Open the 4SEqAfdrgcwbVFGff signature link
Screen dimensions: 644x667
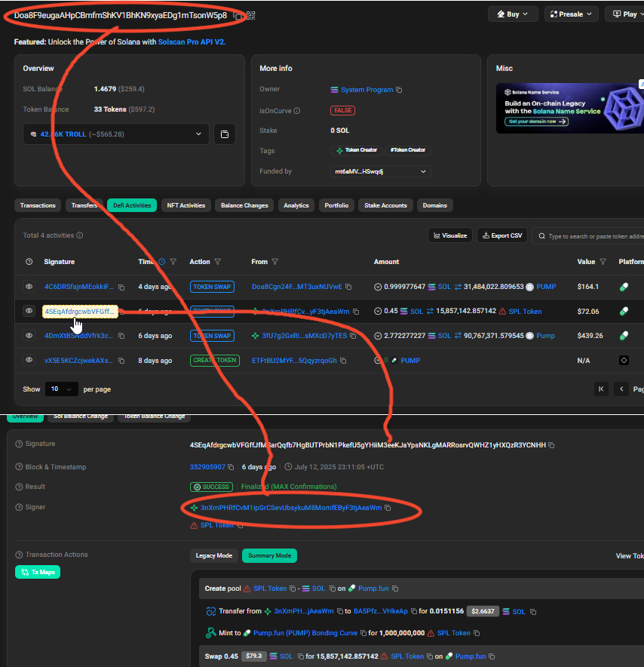79,312
